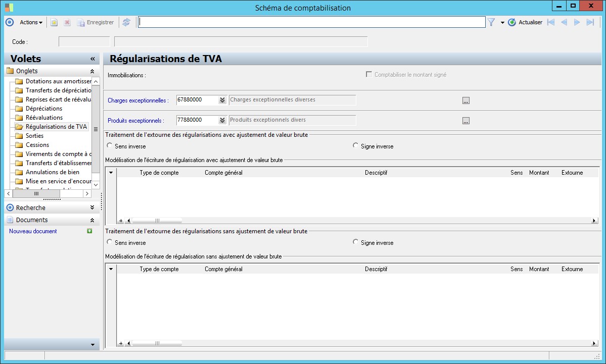Open Annulations de bien folder
606x364 pixels.
click(x=48, y=172)
